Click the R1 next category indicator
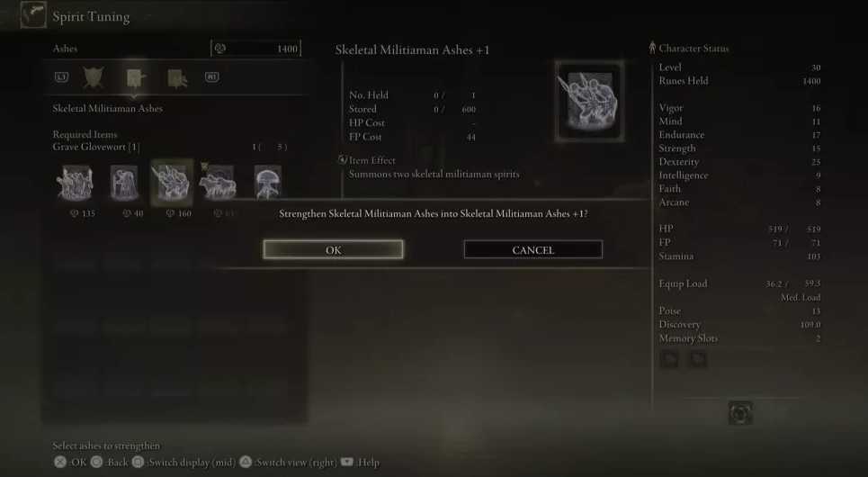The image size is (868, 477). tap(211, 77)
